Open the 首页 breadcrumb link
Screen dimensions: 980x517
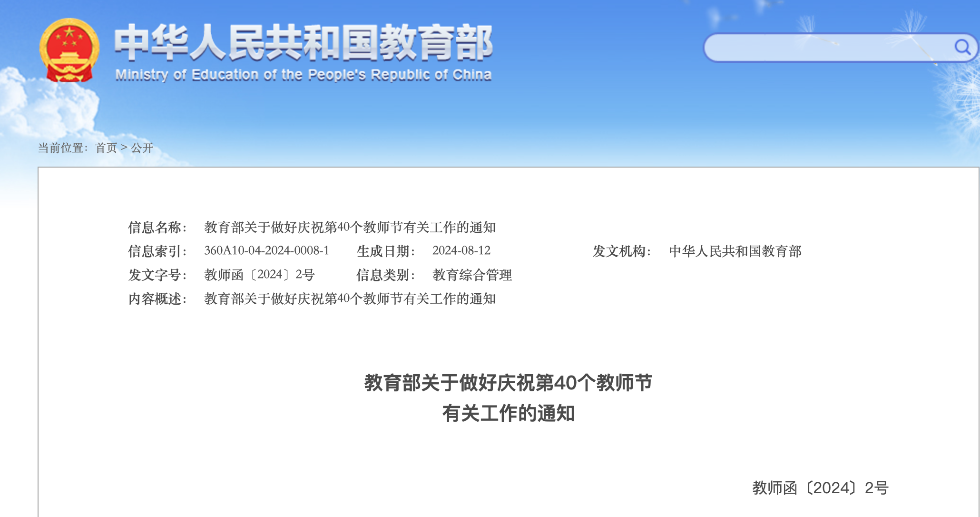click(106, 148)
